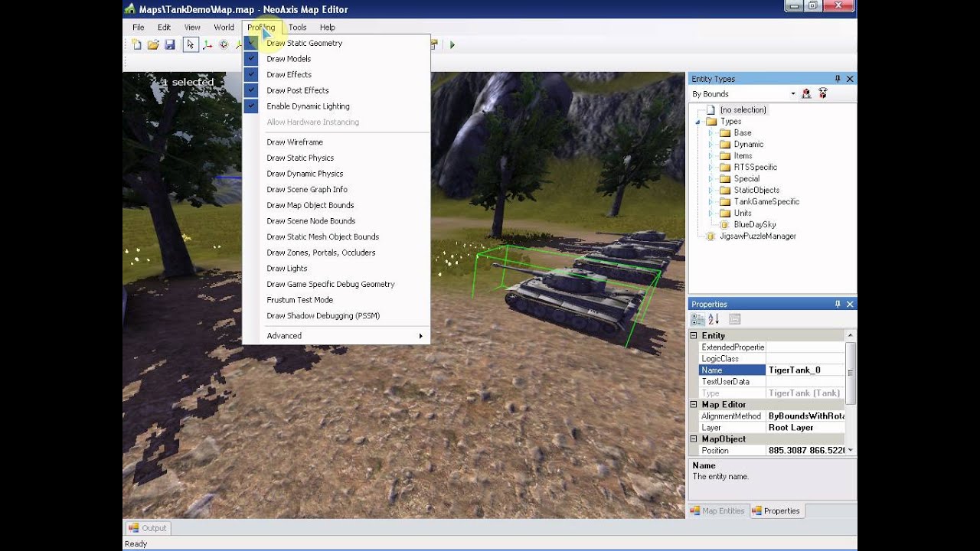Expand the RTSSpecific folder
Image resolution: width=980 pixels, height=551 pixels.
(710, 168)
